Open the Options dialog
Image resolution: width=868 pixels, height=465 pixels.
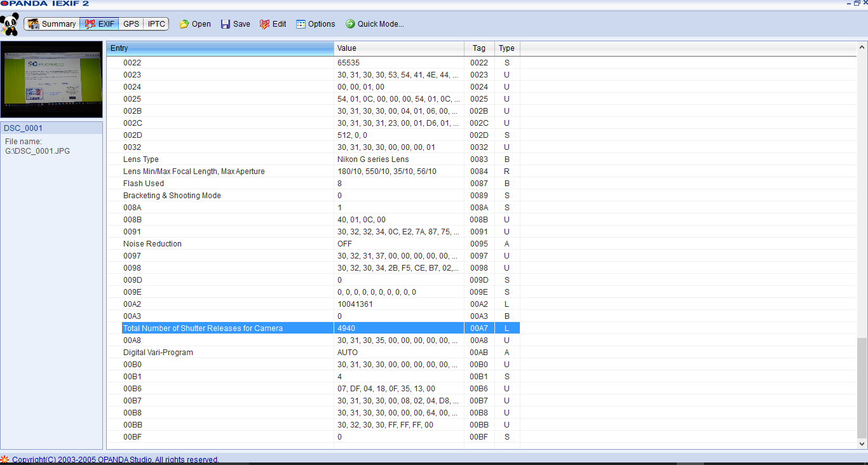click(x=316, y=24)
